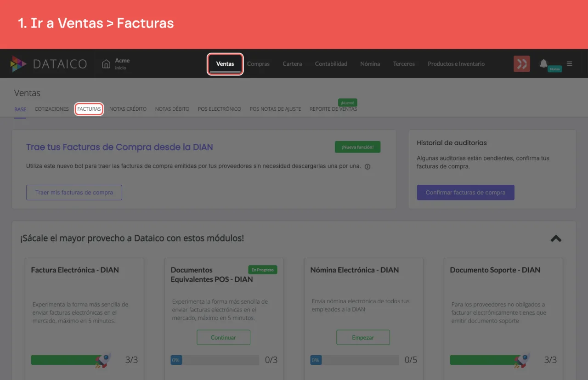Click the Nómina Electrónica progress bar
Screen dimensions: 588x380
(355, 360)
